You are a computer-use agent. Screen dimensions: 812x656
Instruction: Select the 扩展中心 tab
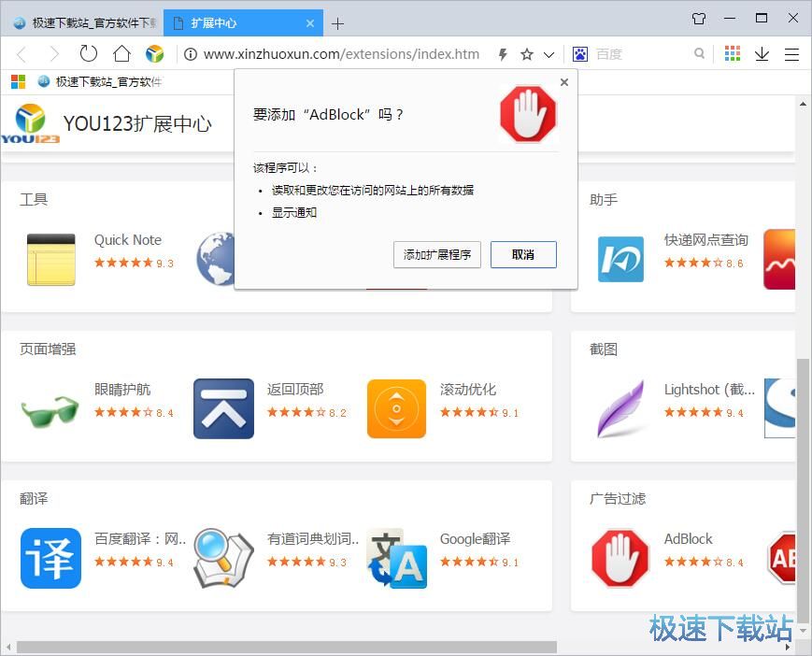pos(243,22)
